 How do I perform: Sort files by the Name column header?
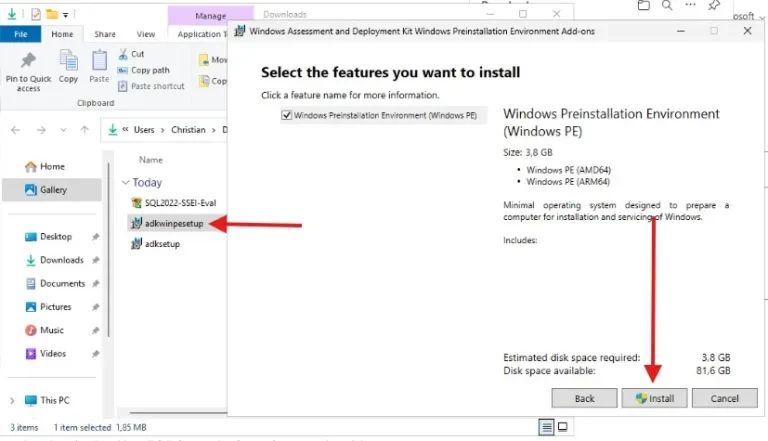point(150,160)
